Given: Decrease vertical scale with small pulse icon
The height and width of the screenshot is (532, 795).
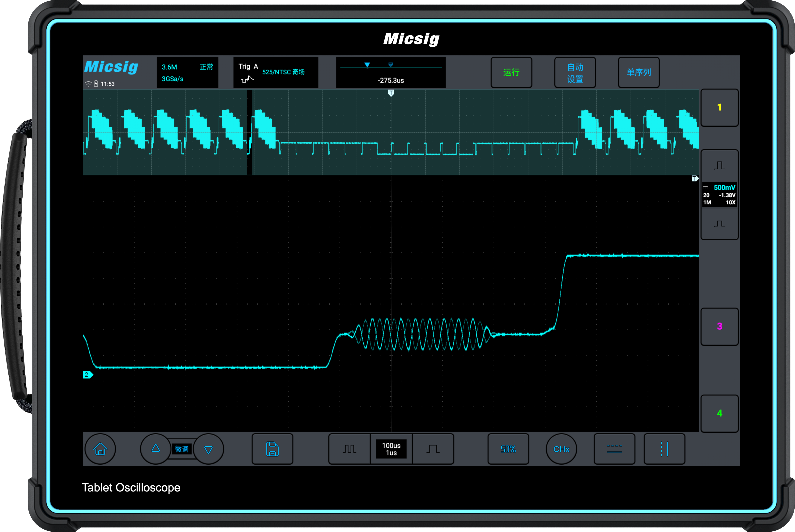Looking at the screenshot, I should pyautogui.click(x=719, y=224).
